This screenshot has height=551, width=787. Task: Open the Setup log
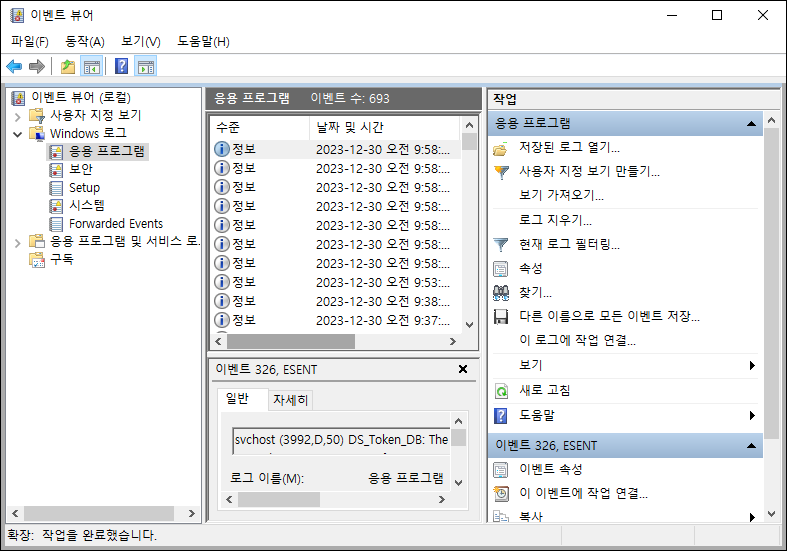click(x=84, y=188)
